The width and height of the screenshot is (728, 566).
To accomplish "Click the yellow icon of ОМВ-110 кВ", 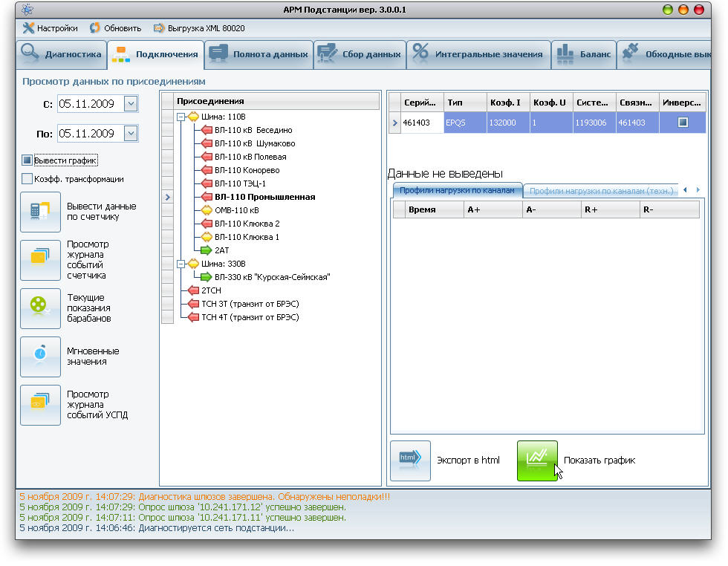I will click(x=207, y=210).
